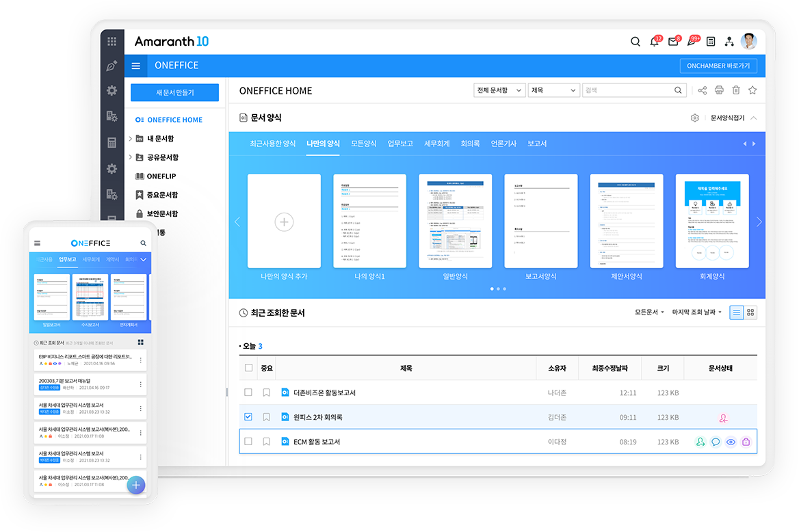Open the app grid launcher icon
Viewport: 799px width, 532px height.
[x=112, y=41]
